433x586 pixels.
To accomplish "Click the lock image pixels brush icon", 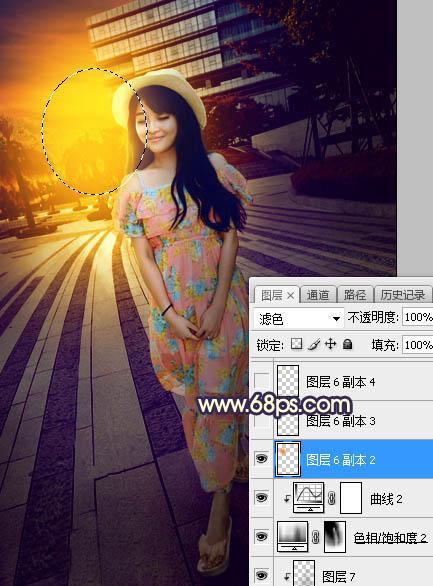I will [x=314, y=344].
